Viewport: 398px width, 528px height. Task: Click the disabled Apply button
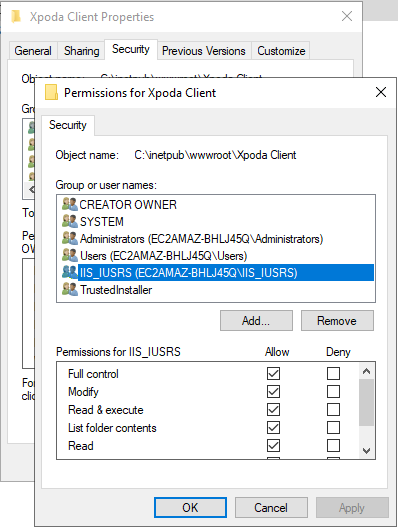click(352, 507)
